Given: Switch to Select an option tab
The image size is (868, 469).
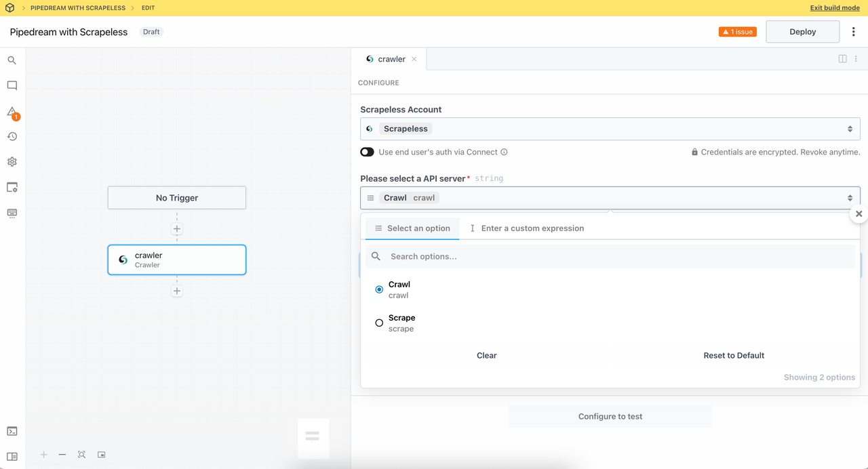Looking at the screenshot, I should pyautogui.click(x=412, y=228).
